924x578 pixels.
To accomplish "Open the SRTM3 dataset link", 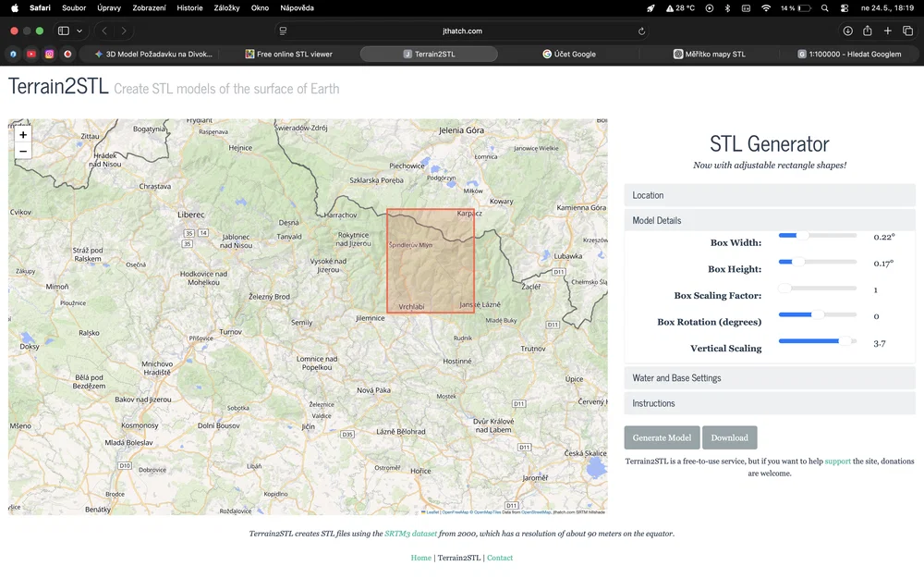I will (x=411, y=534).
